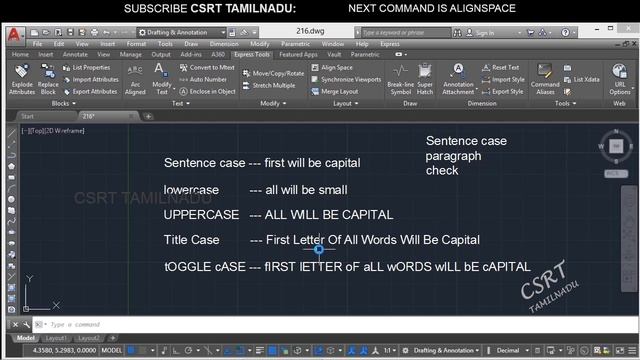Toggle the grid display in status bar
This screenshot has width=640, height=360.
(x=131, y=350)
